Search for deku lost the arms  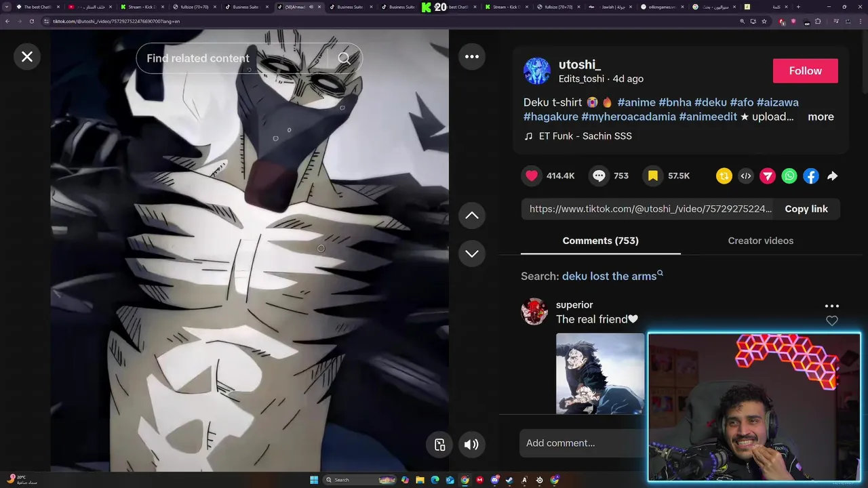612,276
